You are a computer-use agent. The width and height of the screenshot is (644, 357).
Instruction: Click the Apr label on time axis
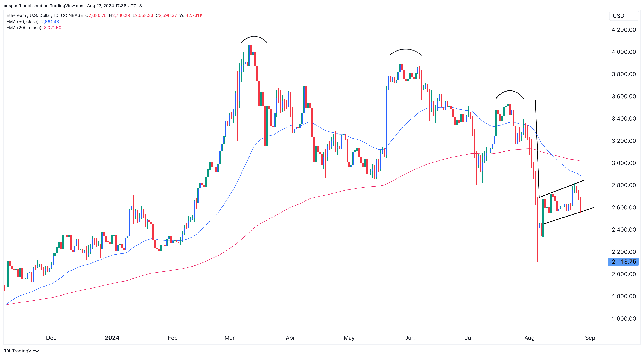[290, 338]
